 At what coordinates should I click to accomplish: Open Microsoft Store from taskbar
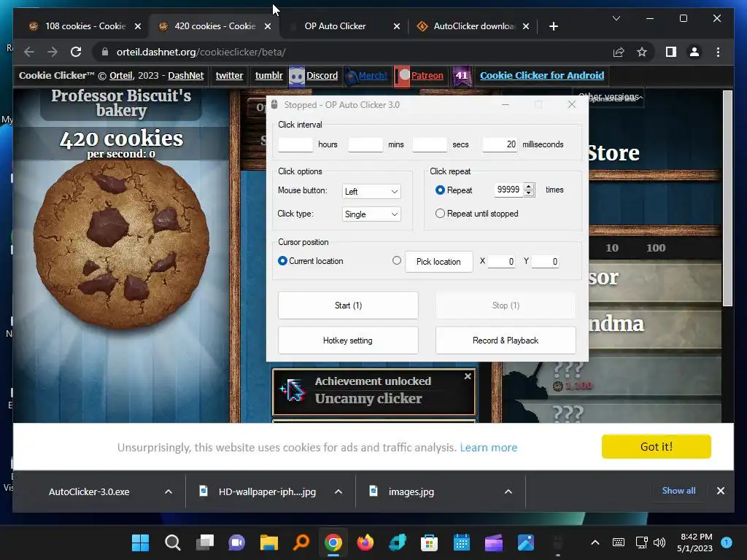pos(429,542)
